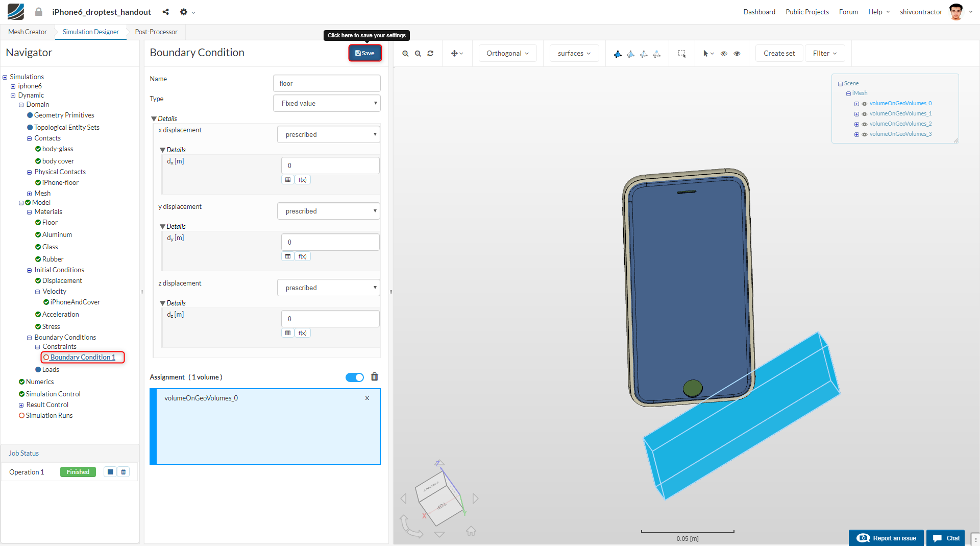
Task: Switch to the Simulation Designer tab
Action: pyautogui.click(x=91, y=32)
